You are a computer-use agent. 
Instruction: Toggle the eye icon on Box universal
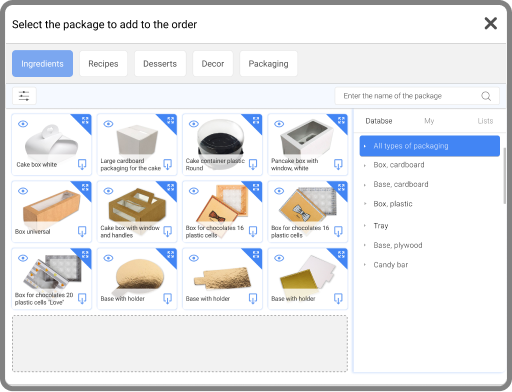[23, 191]
